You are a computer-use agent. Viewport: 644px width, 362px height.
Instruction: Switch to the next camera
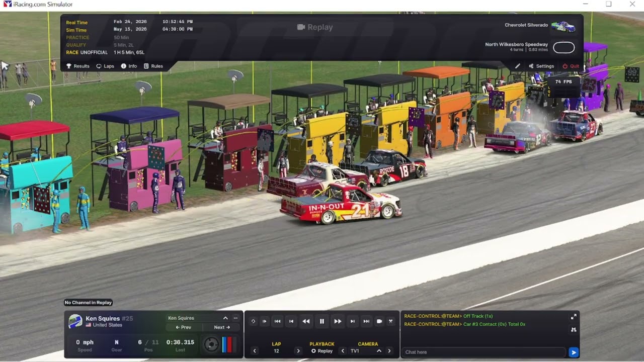tap(389, 351)
